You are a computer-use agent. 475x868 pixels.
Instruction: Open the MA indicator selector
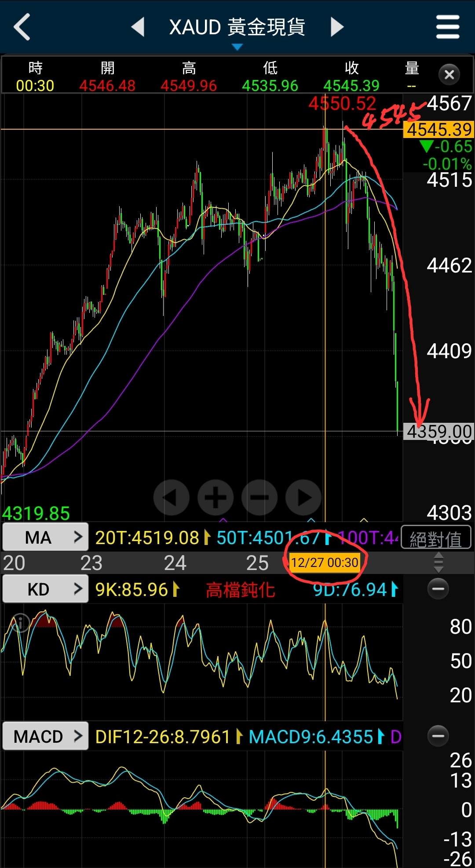click(x=45, y=537)
